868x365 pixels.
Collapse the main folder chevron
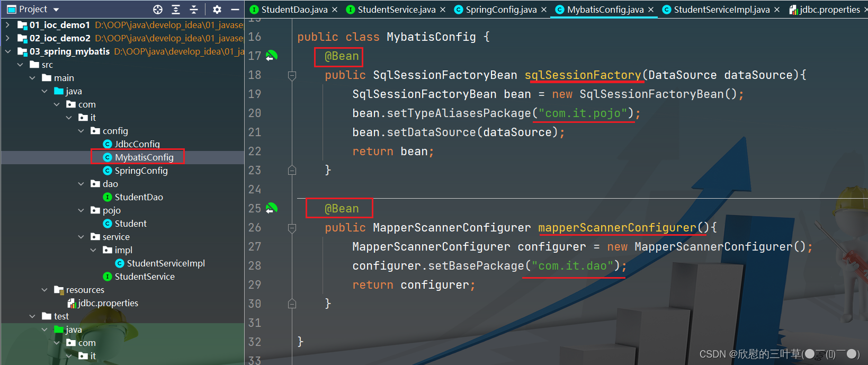[x=32, y=78]
